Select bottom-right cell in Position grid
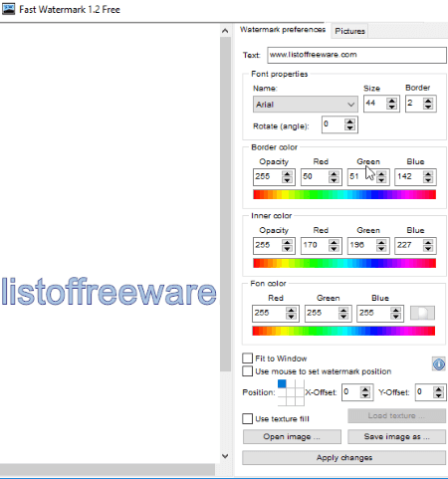The height and width of the screenshot is (479, 448). pyautogui.click(x=300, y=401)
